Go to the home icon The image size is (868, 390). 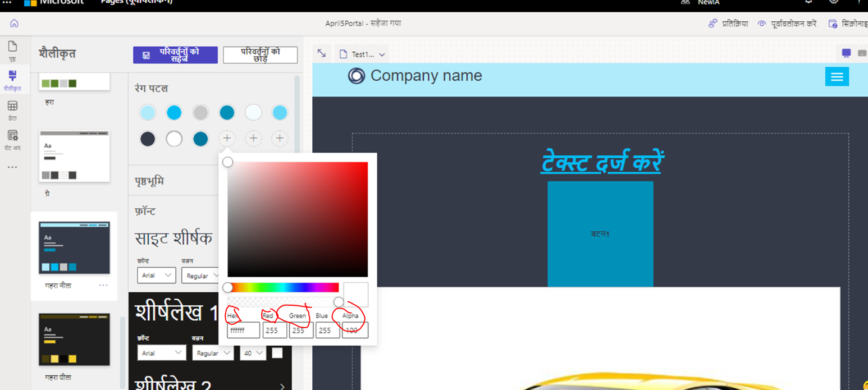(14, 23)
